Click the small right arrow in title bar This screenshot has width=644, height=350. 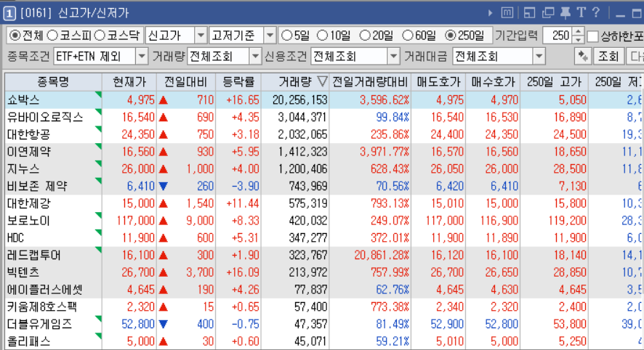pos(490,13)
